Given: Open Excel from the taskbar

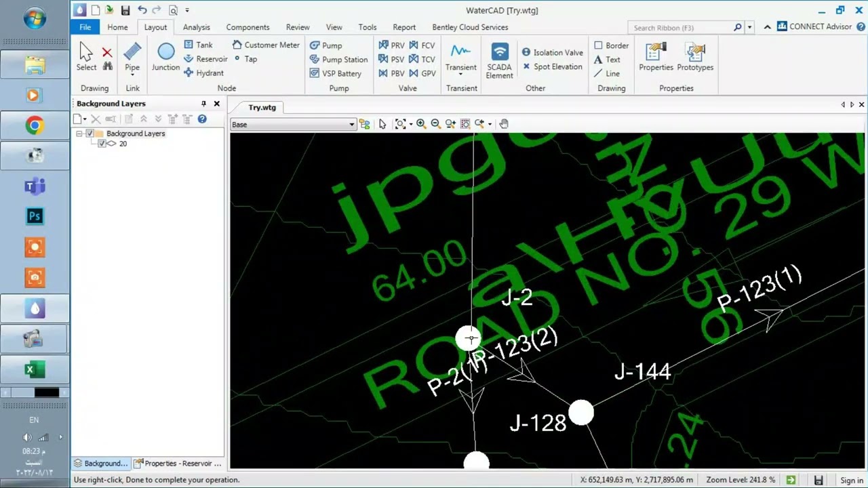Looking at the screenshot, I should (x=35, y=369).
